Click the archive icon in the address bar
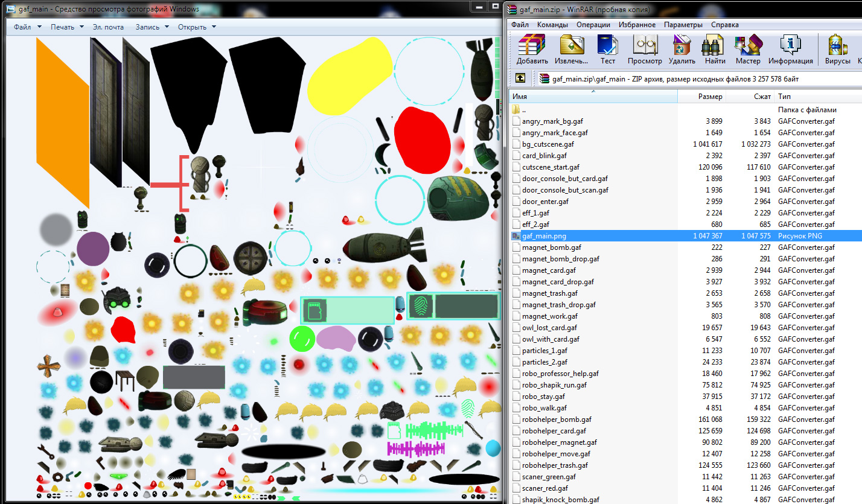Image resolution: width=862 pixels, height=504 pixels. coord(545,78)
